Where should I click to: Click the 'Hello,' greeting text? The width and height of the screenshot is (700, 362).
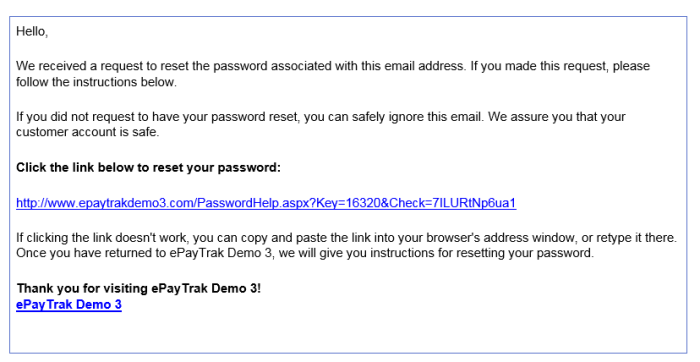click(x=32, y=32)
